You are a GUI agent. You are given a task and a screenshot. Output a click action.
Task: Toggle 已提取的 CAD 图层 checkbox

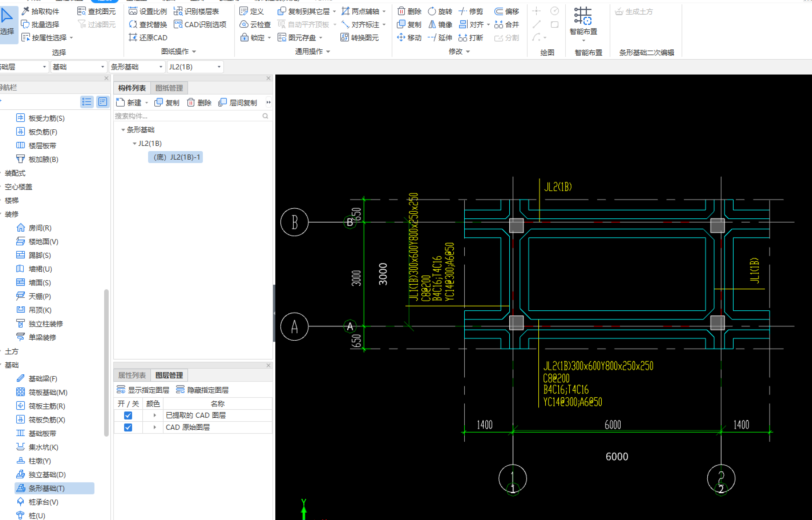(128, 415)
